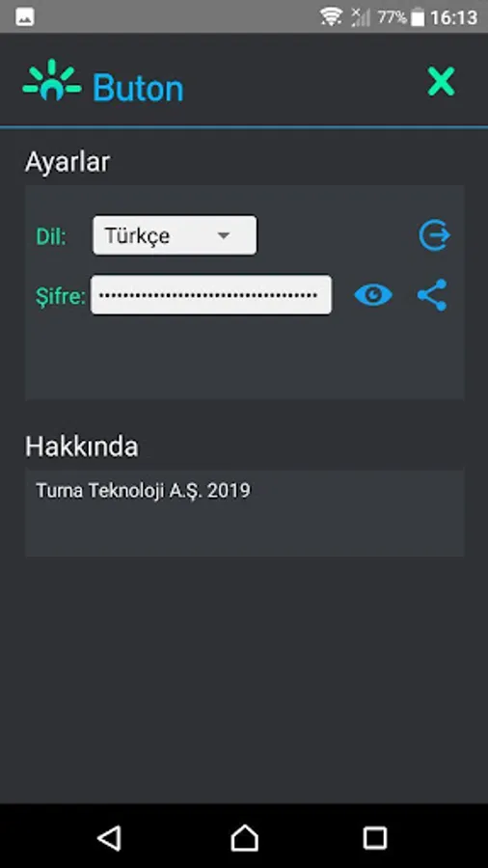Share the password via share icon
Screen dimensions: 488x868
pos(432,294)
